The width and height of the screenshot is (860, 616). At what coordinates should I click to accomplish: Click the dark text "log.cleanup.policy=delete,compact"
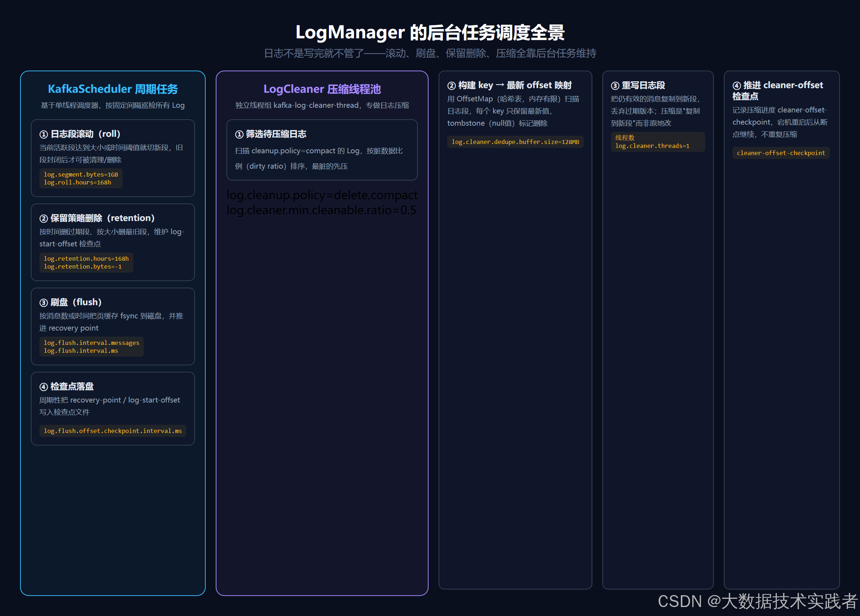pos(322,195)
